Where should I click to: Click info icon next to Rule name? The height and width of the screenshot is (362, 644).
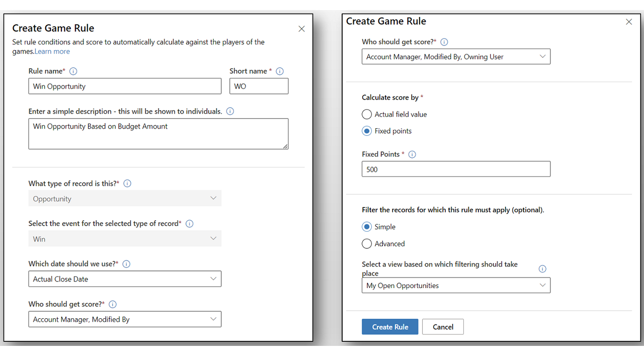(73, 71)
